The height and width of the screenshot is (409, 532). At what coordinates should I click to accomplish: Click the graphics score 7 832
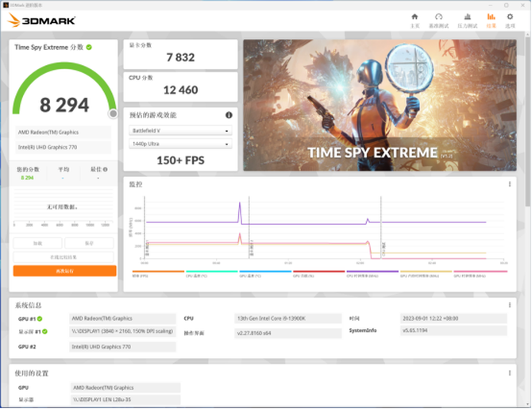(180, 57)
